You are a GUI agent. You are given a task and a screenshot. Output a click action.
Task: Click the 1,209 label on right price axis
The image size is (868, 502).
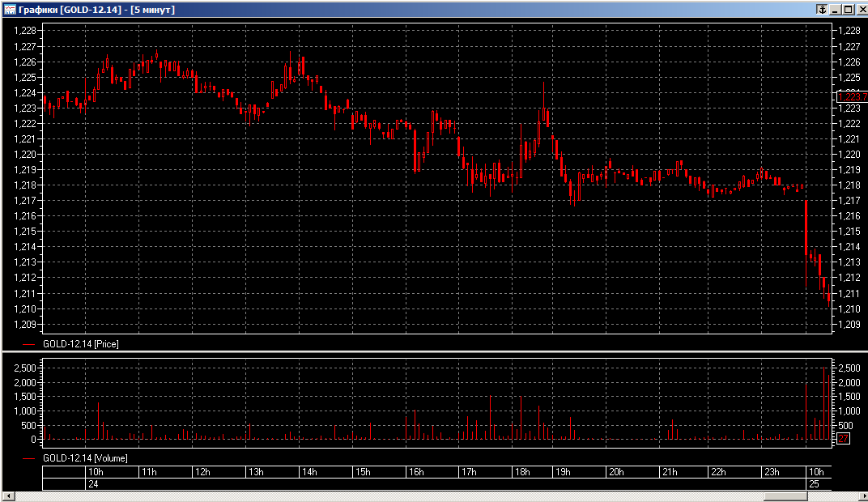pyautogui.click(x=849, y=325)
